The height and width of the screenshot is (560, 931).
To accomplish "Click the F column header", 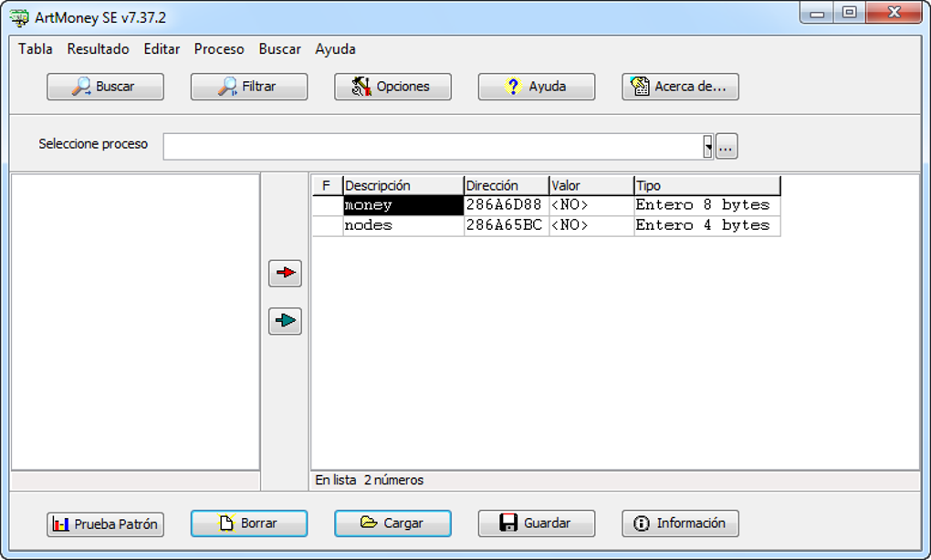I will [x=327, y=186].
